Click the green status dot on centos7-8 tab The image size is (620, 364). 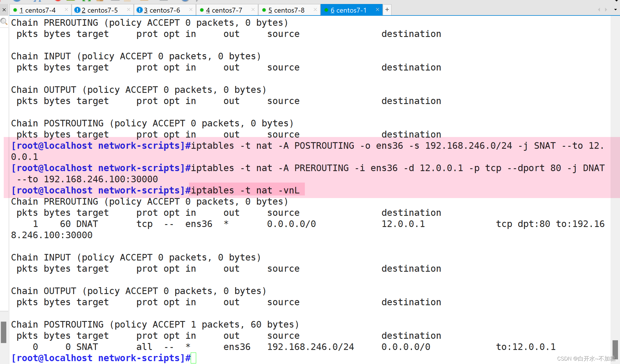tap(264, 10)
